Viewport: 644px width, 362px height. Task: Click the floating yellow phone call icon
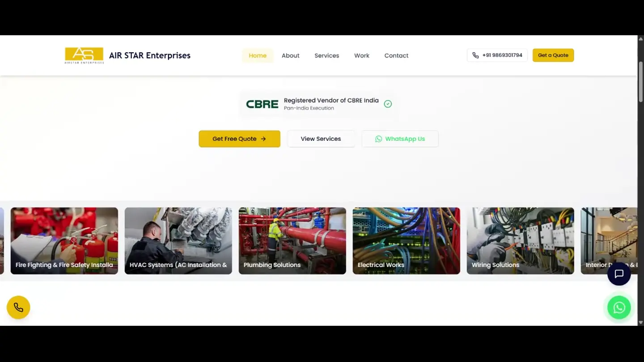click(x=18, y=307)
